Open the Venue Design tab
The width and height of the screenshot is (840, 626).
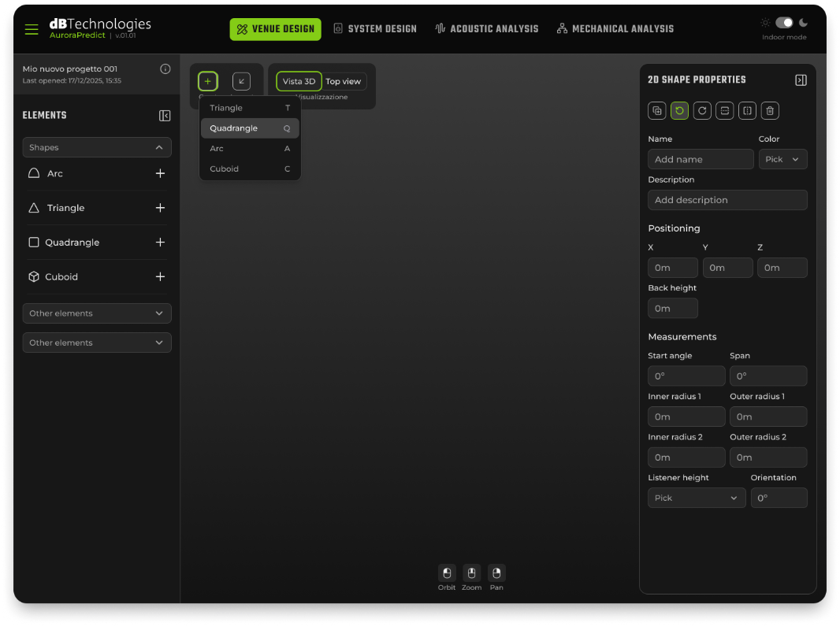[x=275, y=29]
